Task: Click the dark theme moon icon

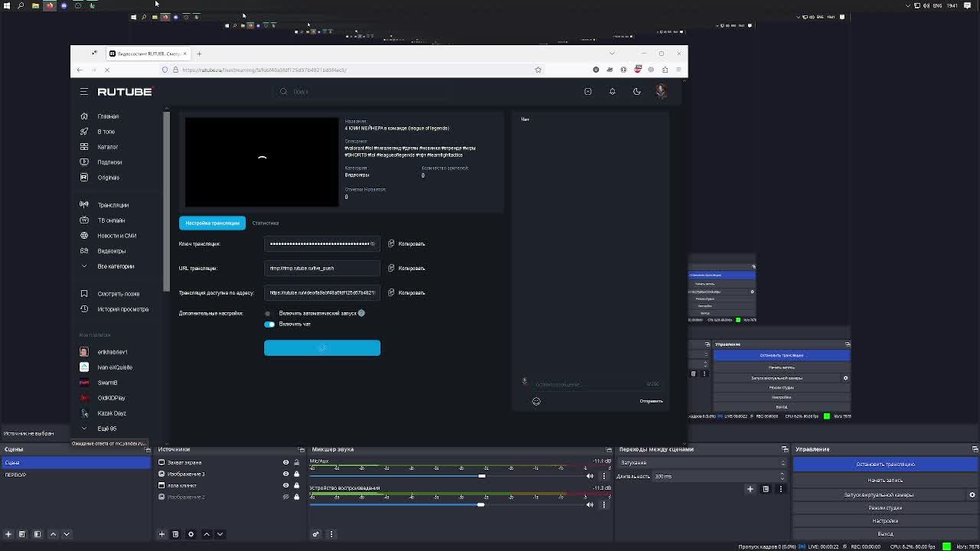Action: click(x=636, y=92)
